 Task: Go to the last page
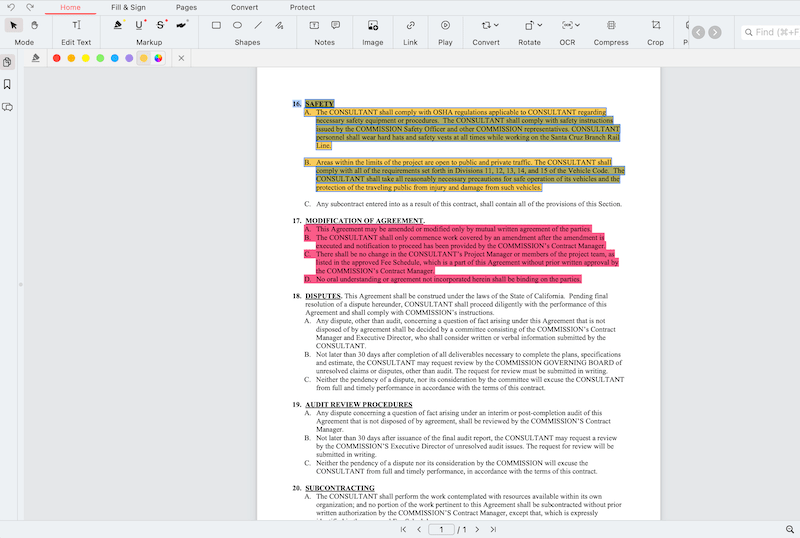pyautogui.click(x=493, y=529)
